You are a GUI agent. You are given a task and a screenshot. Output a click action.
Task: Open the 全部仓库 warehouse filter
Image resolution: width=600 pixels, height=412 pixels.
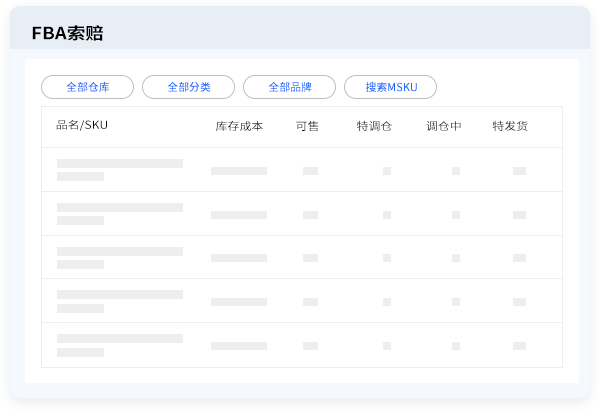[88, 87]
